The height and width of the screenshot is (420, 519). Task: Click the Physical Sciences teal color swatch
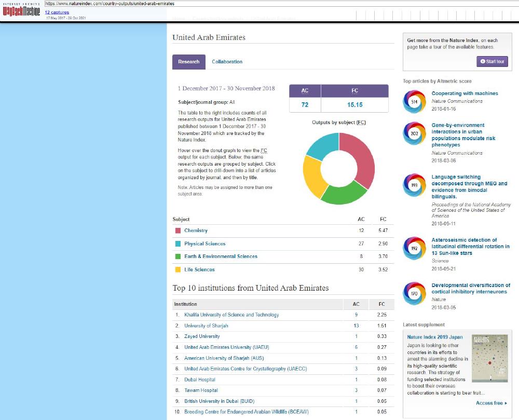[x=177, y=243]
